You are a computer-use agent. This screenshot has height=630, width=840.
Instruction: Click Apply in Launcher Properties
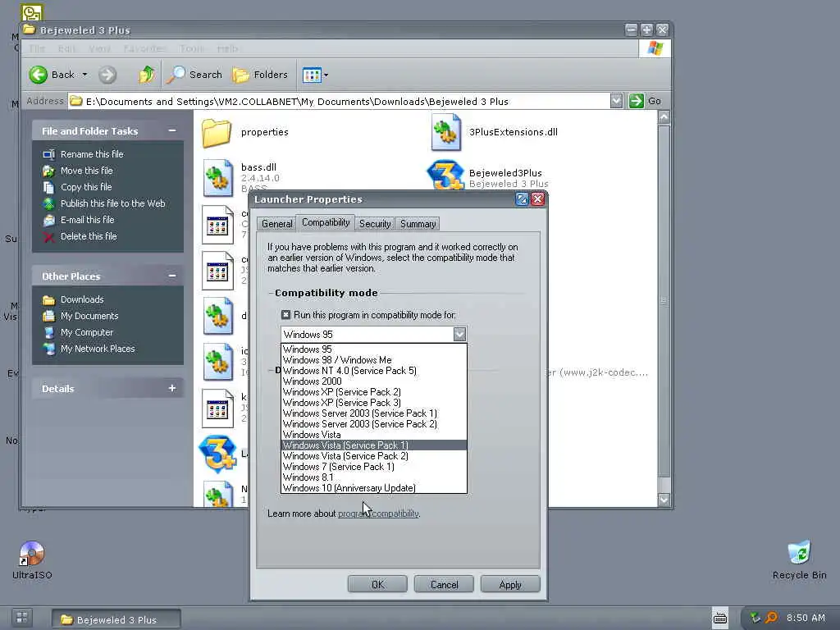(510, 584)
